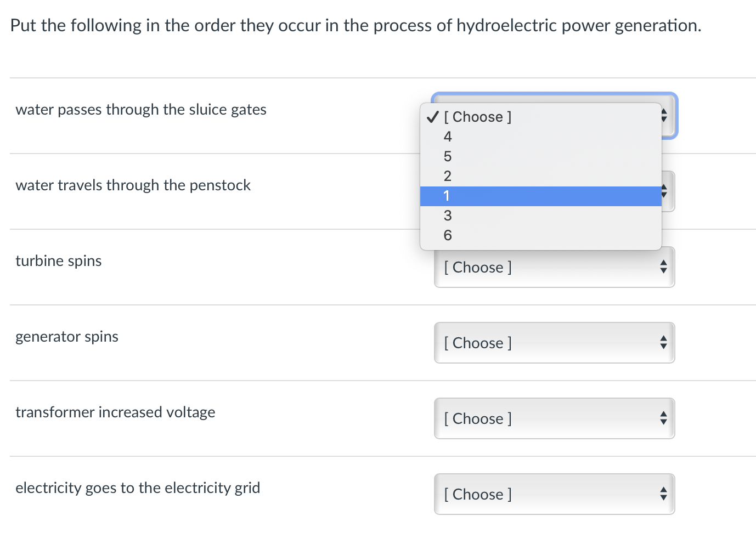This screenshot has height=544, width=756.
Task: Pick option 2 in the dropdown list
Action: [448, 176]
